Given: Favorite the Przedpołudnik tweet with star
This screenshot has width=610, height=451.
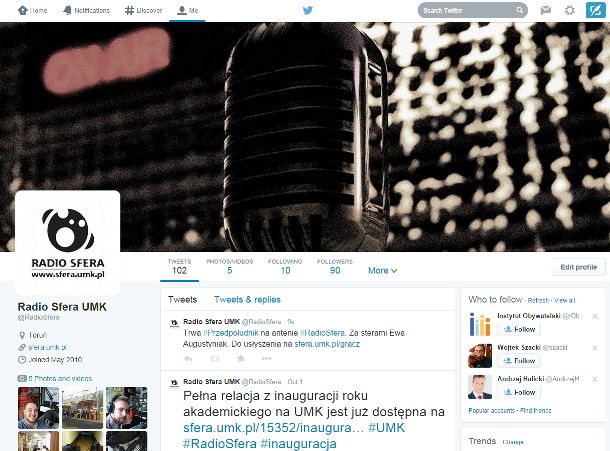Looking at the screenshot, I should point(241,359).
